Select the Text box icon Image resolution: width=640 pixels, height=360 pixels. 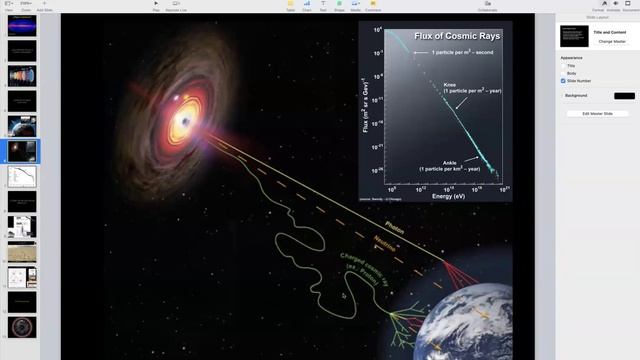(323, 3)
